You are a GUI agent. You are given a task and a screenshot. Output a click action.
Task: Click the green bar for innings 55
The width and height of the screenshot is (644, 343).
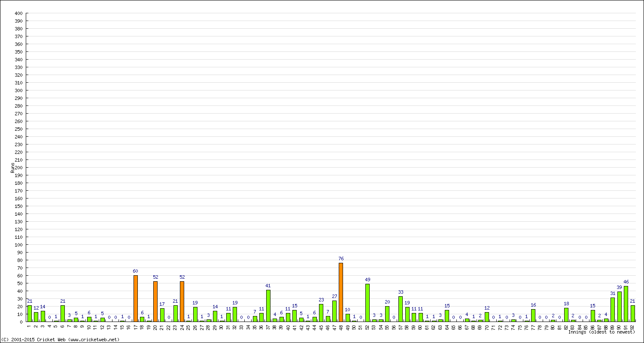(x=387, y=314)
